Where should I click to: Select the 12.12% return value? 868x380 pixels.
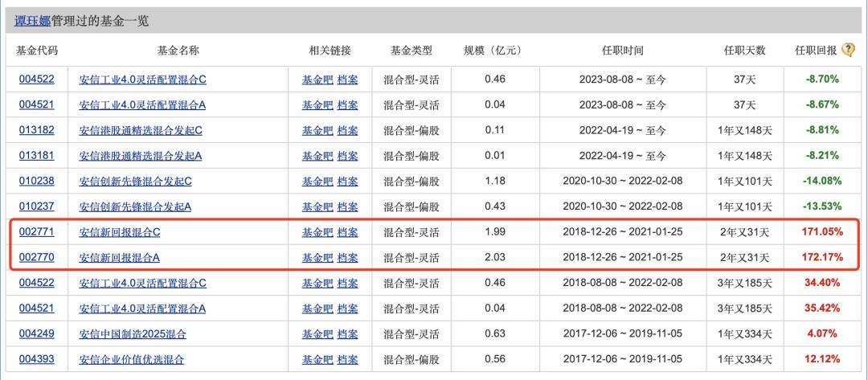[822, 360]
